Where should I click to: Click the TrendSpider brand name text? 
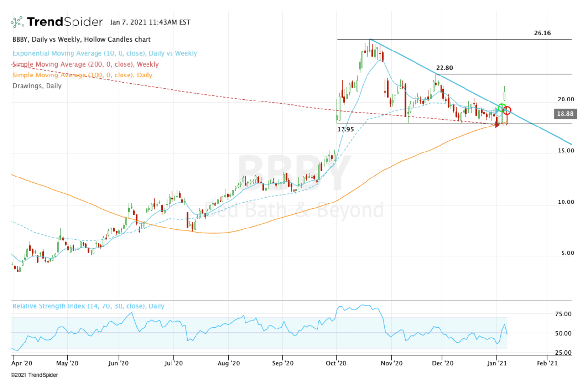point(65,22)
